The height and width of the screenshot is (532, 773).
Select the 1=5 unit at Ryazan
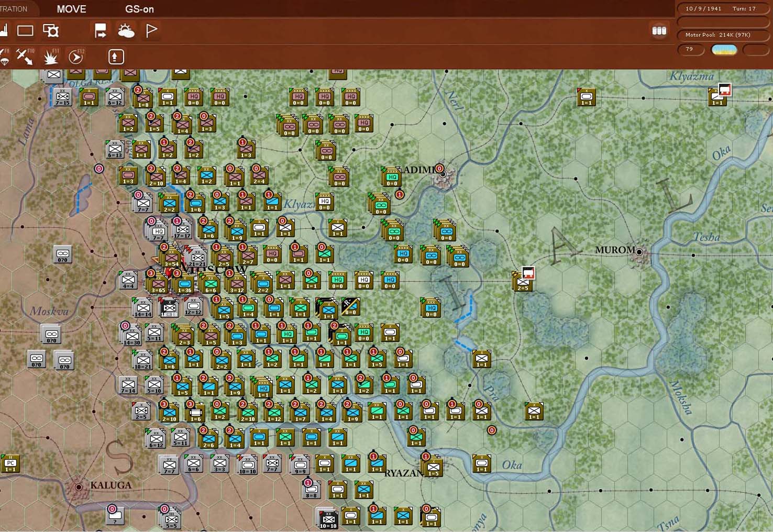(433, 467)
